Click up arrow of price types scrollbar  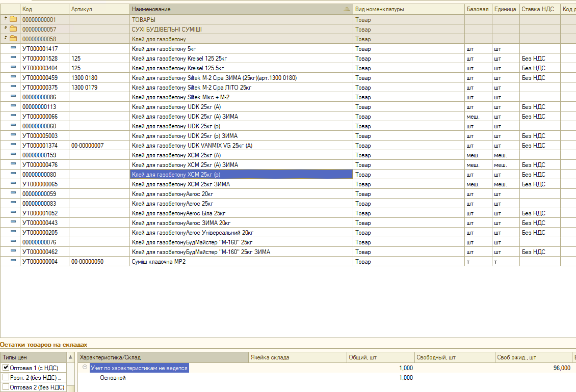70,357
